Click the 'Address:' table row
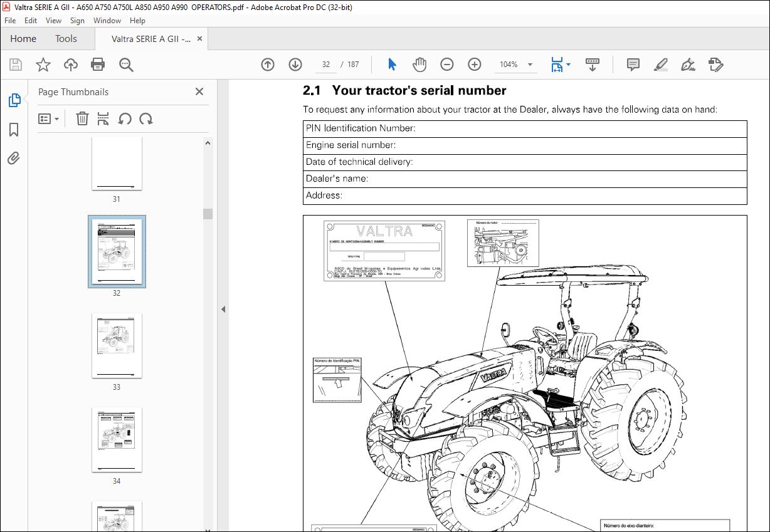The image size is (770, 532). 525,196
